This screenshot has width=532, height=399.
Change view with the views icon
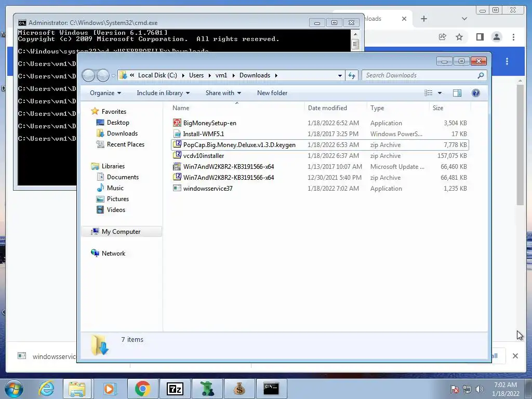[429, 93]
